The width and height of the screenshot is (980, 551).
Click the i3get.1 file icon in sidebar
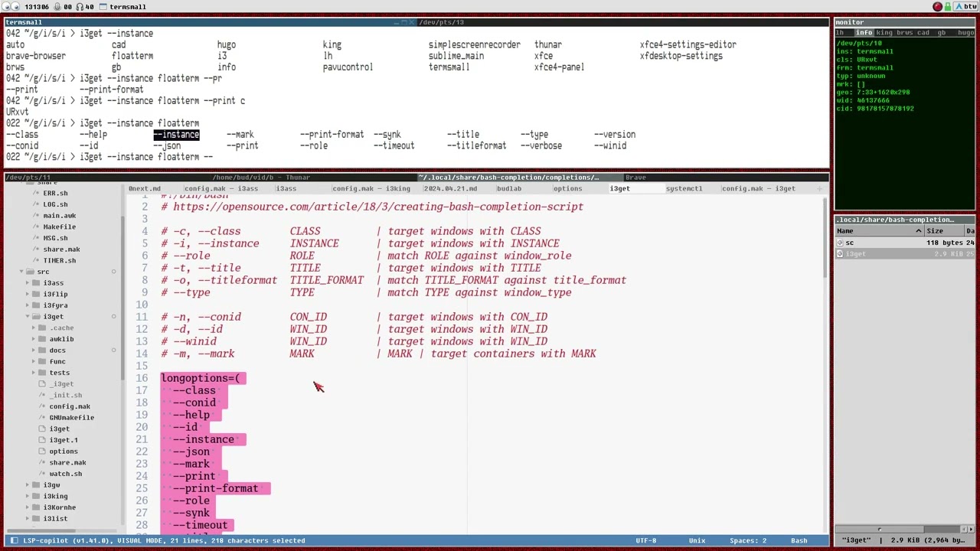point(43,440)
